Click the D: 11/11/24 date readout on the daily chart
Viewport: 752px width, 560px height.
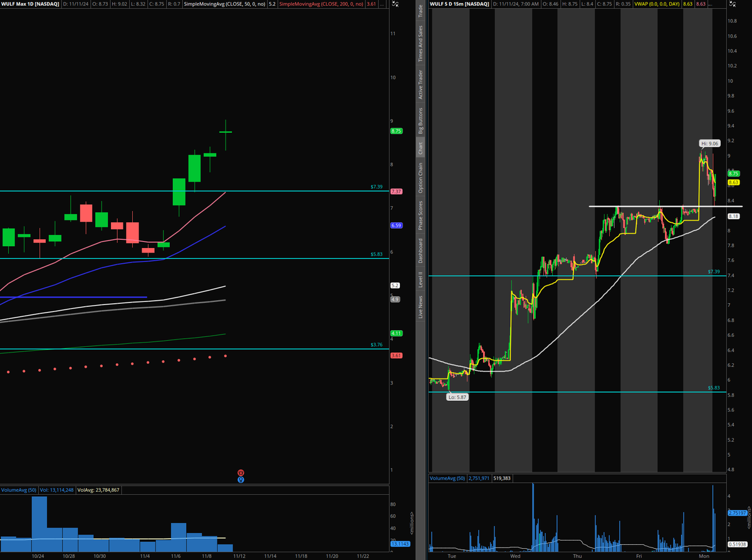pos(75,5)
